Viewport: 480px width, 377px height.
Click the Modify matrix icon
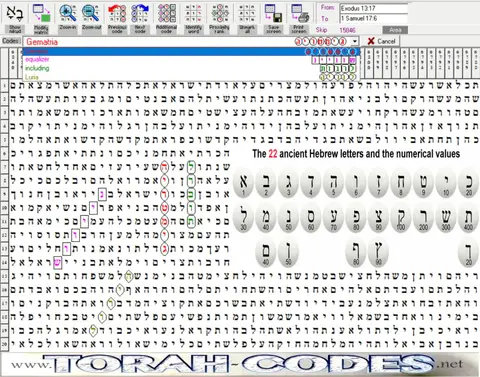pyautogui.click(x=41, y=13)
